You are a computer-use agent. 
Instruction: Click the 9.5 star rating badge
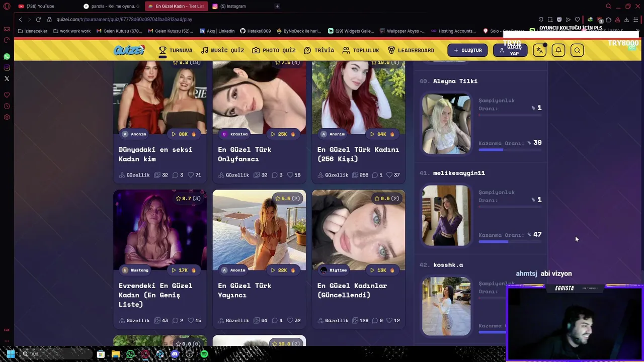(x=386, y=199)
